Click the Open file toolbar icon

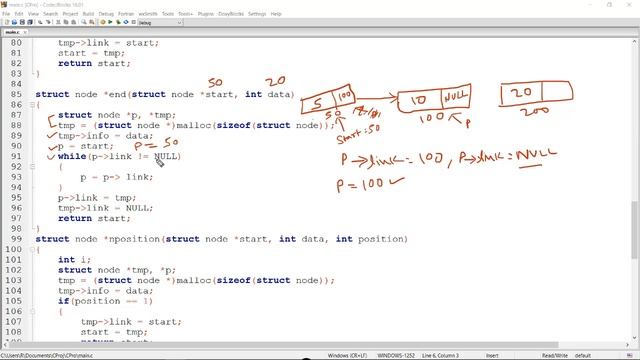(14, 22)
